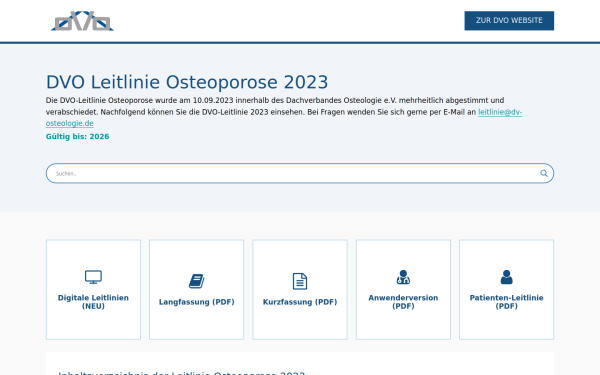This screenshot has width=600, height=375.
Task: Focus the Suchen search field
Action: coord(300,173)
